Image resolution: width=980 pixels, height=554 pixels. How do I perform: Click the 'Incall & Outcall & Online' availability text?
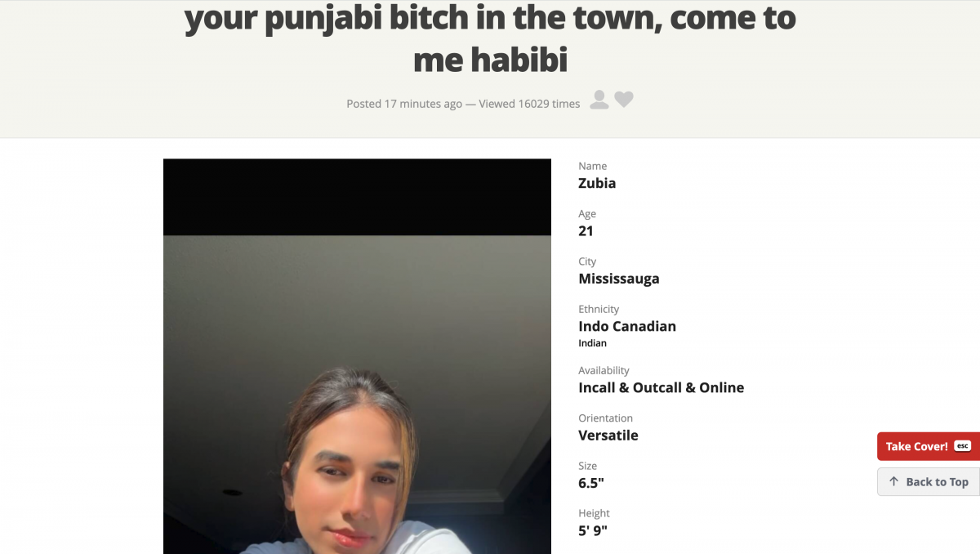(x=661, y=387)
